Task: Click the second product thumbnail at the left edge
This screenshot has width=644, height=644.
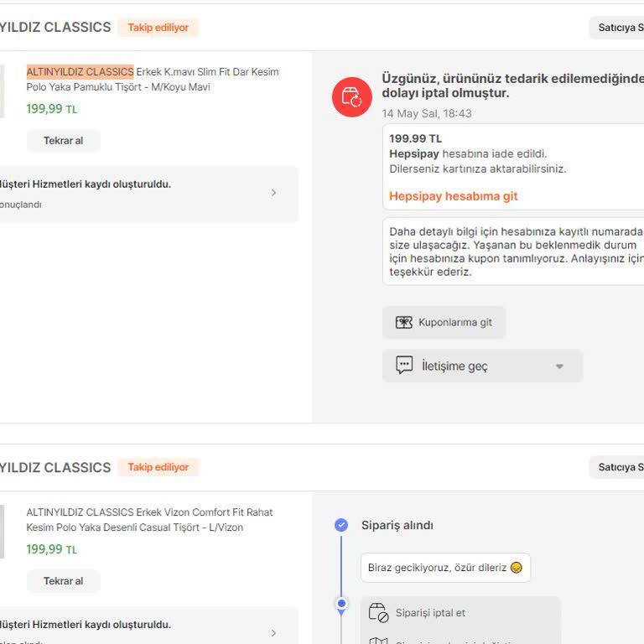Action: click(x=2, y=532)
